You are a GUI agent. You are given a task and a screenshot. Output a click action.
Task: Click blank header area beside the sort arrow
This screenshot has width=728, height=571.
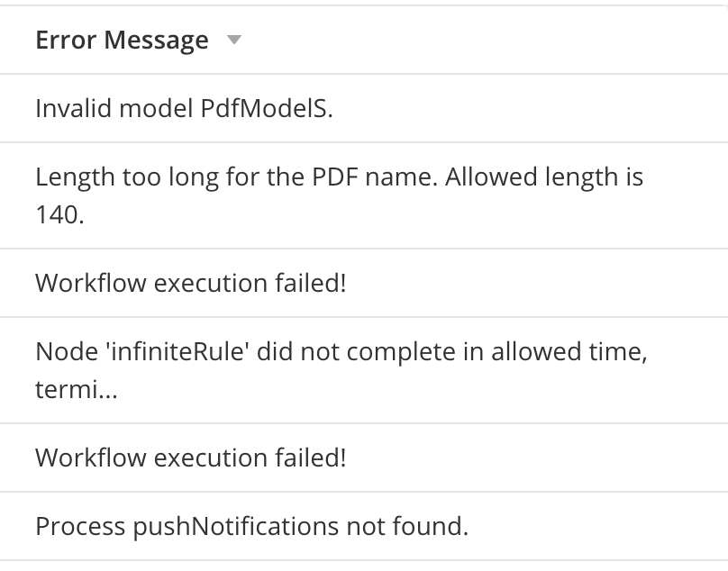click(483, 40)
